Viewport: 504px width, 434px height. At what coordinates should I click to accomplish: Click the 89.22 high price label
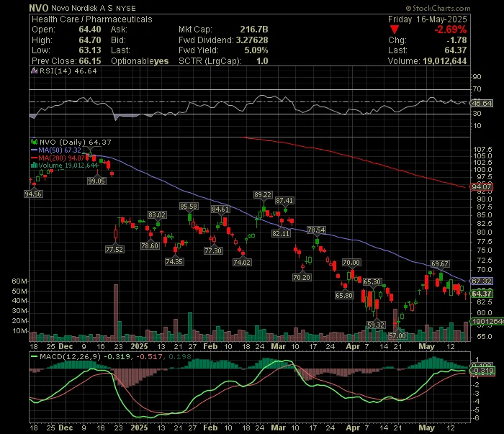pyautogui.click(x=263, y=194)
